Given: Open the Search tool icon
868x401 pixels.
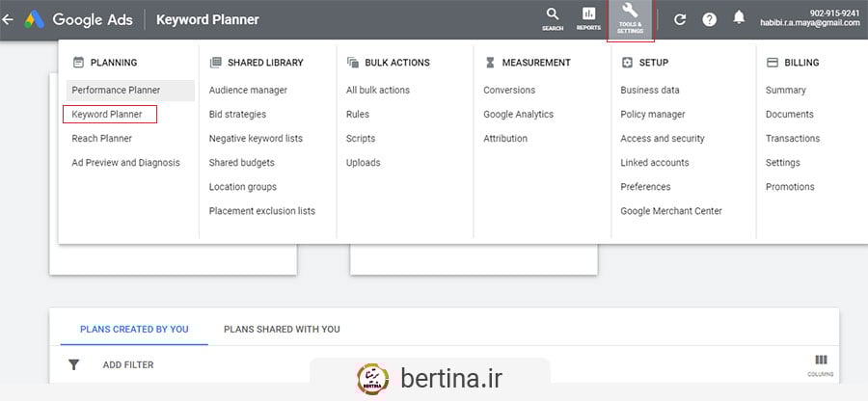Looking at the screenshot, I should (x=553, y=19).
